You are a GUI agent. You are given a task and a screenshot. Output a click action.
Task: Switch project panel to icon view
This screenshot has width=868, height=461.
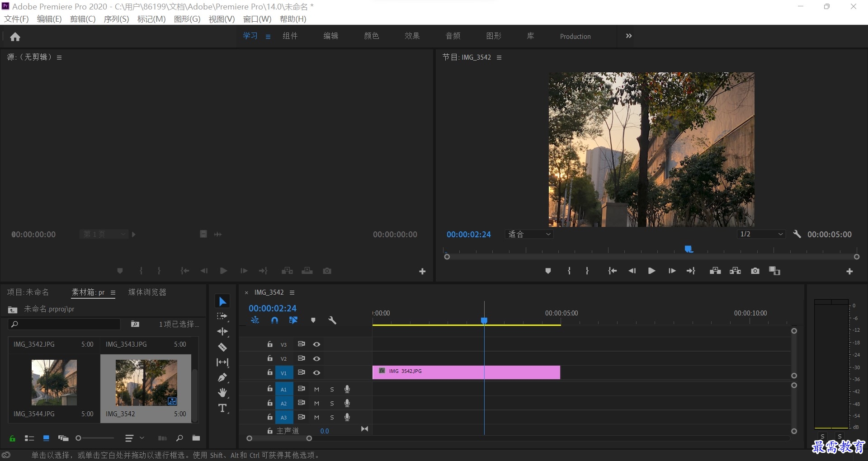[46, 438]
